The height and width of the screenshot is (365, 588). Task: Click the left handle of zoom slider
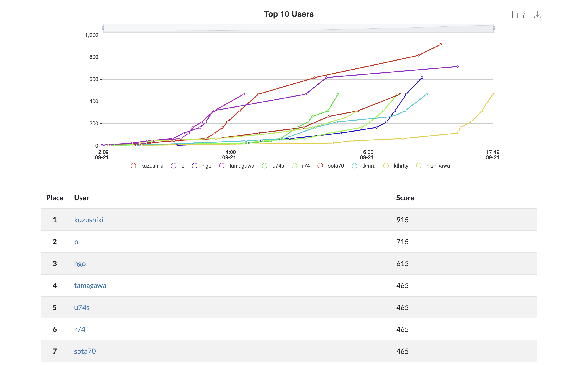[103, 28]
